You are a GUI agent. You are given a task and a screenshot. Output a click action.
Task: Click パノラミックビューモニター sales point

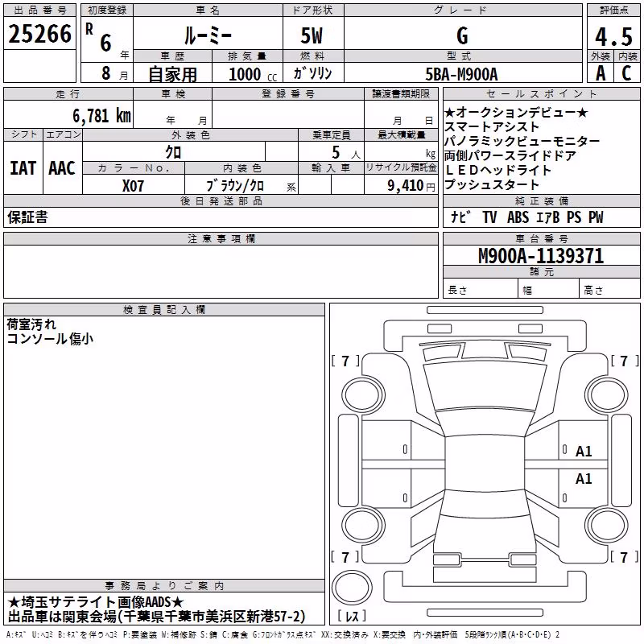(522, 141)
